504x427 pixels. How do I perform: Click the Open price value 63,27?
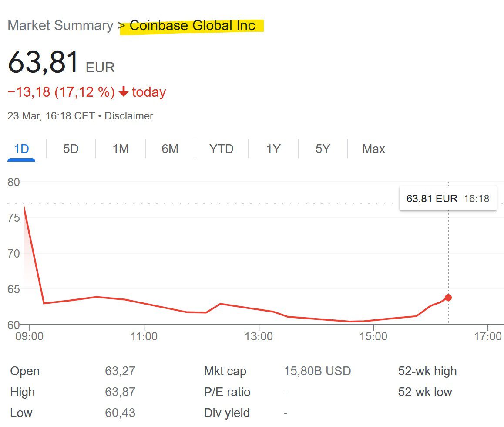point(120,371)
